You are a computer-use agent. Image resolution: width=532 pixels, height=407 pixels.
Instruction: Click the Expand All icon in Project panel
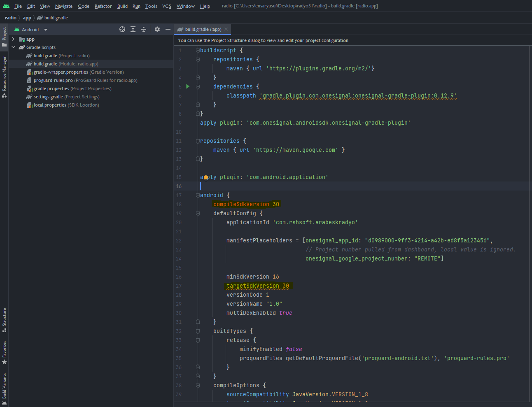pos(133,29)
